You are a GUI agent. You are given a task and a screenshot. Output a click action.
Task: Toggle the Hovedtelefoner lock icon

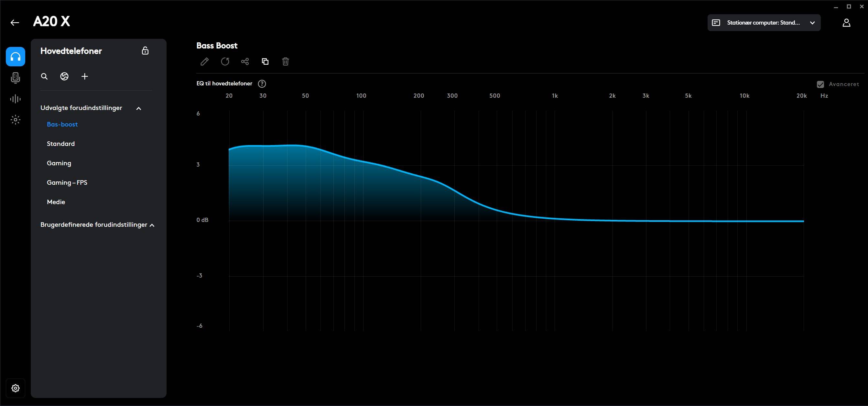tap(145, 51)
